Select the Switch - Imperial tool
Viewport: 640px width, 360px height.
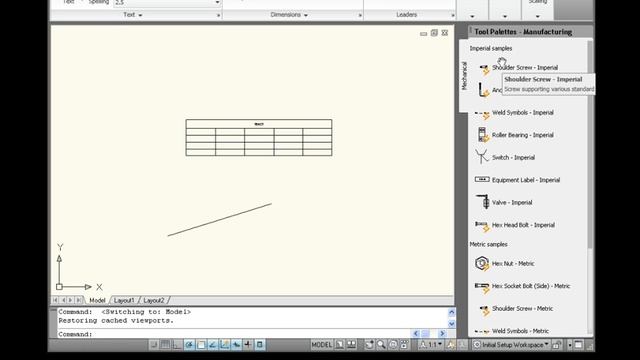coord(506,157)
